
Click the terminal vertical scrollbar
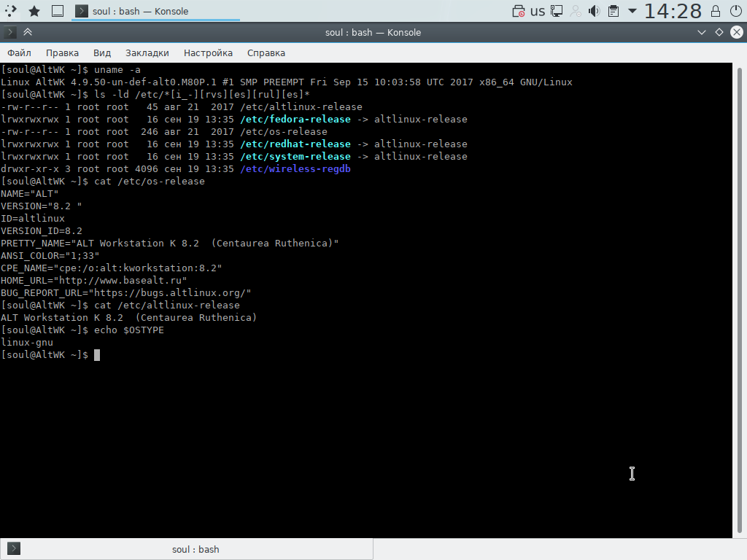tap(740, 300)
